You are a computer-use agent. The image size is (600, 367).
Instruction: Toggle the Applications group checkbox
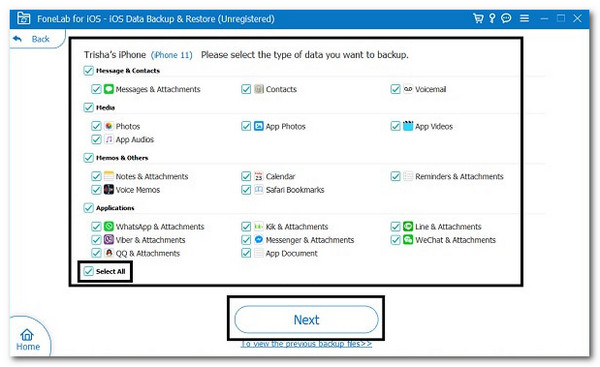tap(88, 208)
